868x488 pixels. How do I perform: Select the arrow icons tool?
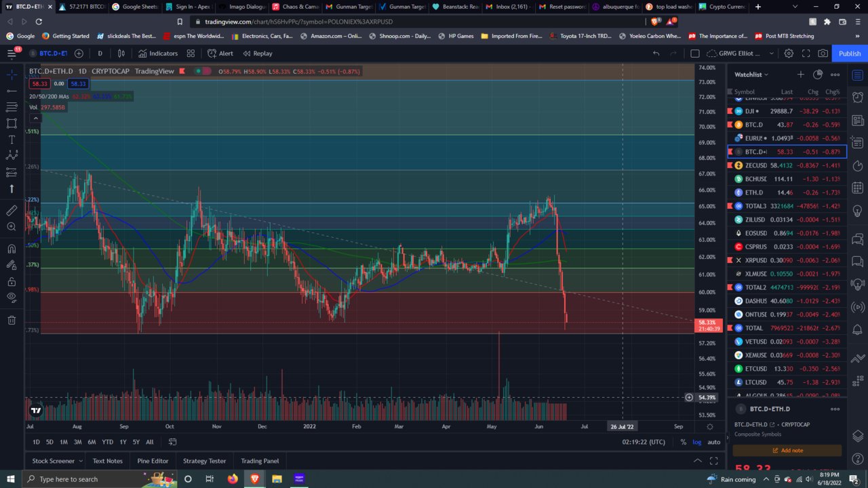pyautogui.click(x=12, y=189)
